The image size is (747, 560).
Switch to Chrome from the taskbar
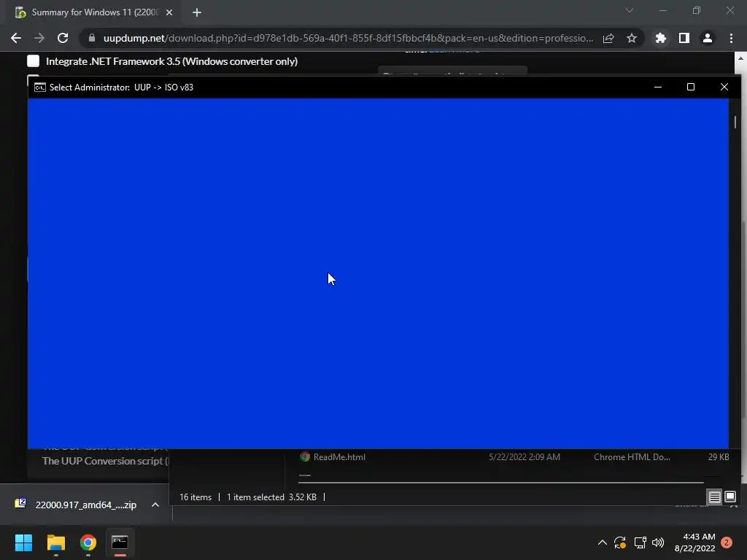pyautogui.click(x=88, y=542)
